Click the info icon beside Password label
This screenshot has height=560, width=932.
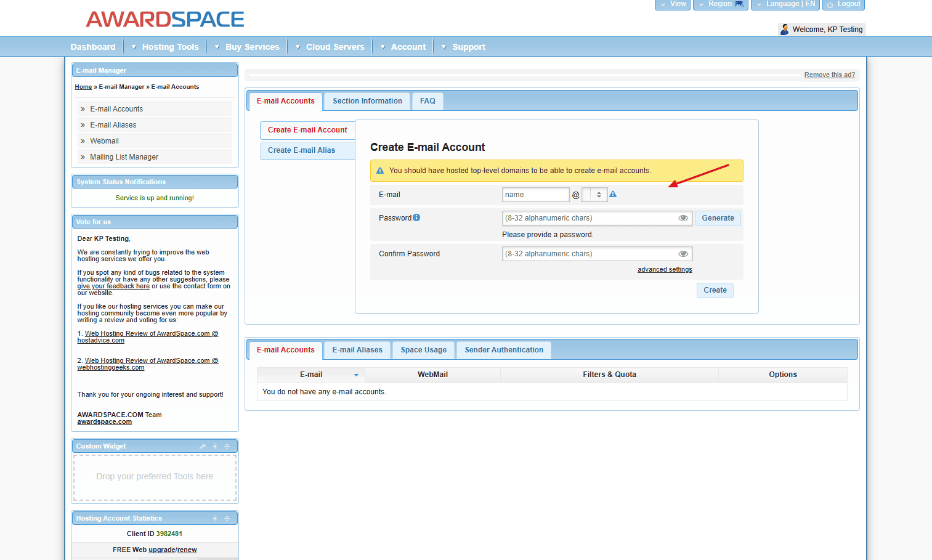(416, 217)
